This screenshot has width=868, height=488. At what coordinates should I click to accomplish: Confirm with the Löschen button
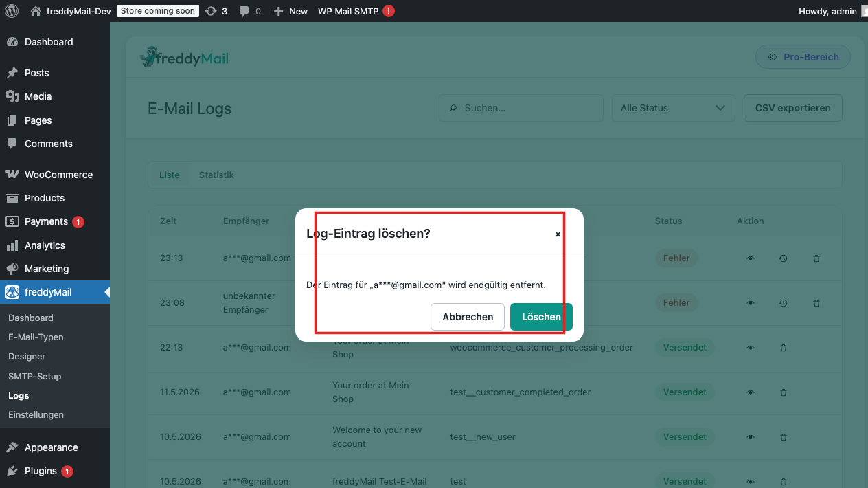[x=541, y=317]
